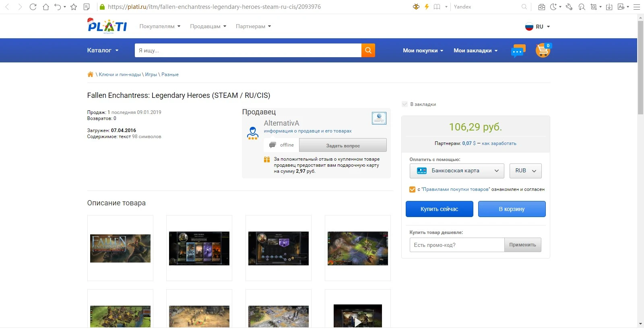Expand the translate options arrow
This screenshot has width=644, height=329.
(628, 7)
